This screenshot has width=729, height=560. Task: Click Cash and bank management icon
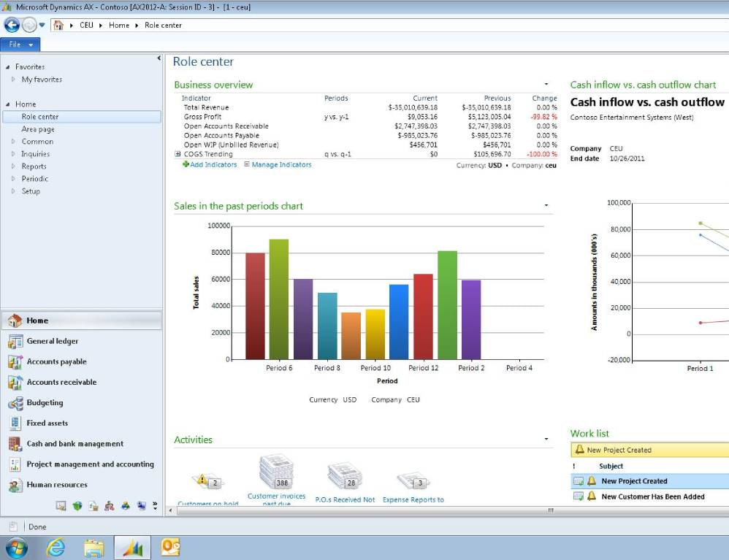[15, 444]
